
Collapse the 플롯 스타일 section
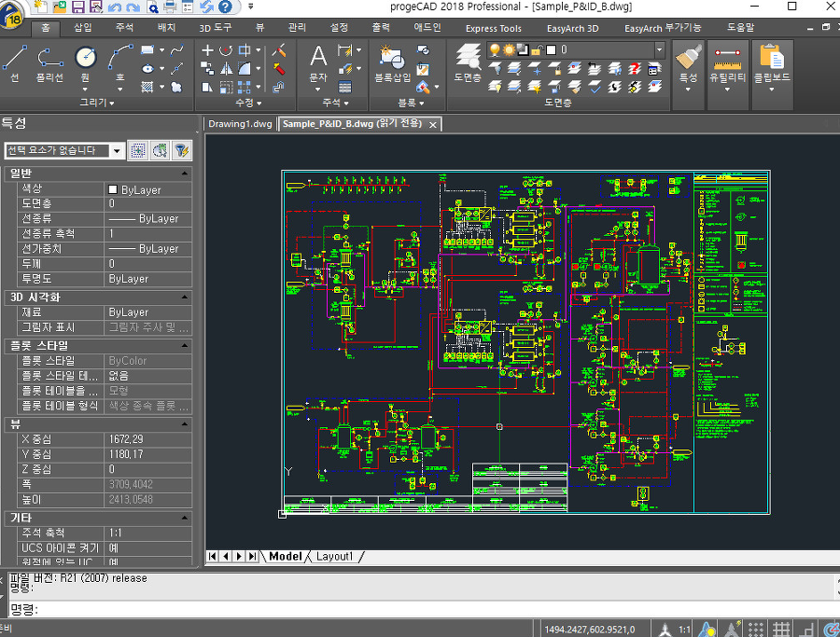184,346
